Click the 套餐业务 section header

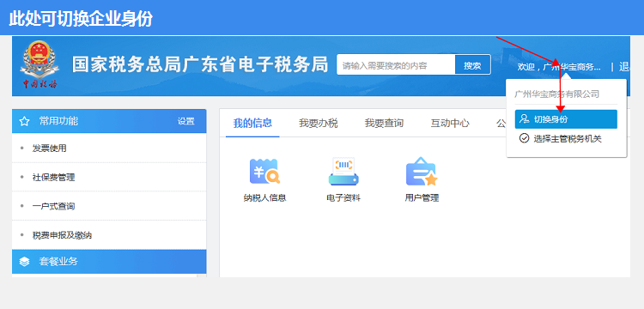[x=109, y=262]
